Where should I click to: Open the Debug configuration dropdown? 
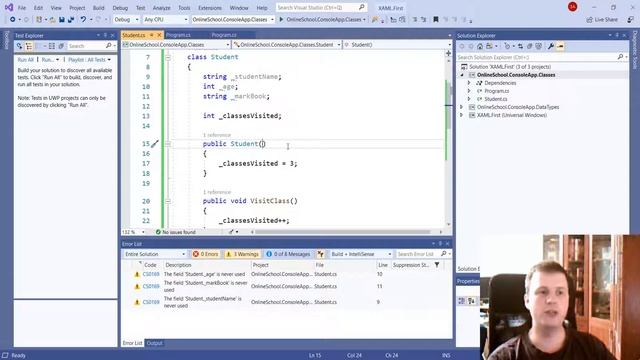pos(127,20)
